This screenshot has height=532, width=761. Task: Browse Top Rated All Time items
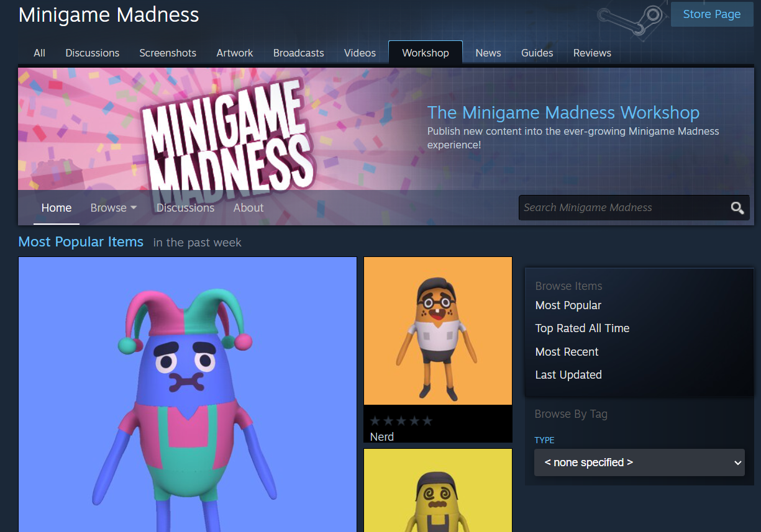583,328
